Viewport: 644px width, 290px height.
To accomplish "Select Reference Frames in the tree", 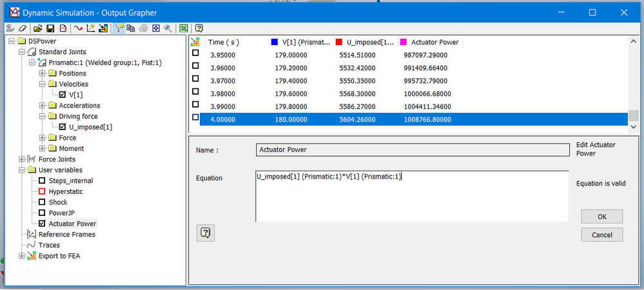I will [x=67, y=235].
